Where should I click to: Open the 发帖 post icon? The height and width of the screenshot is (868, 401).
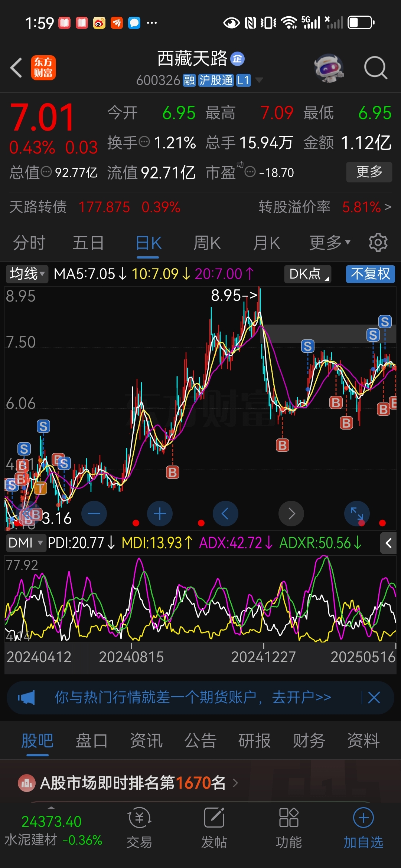pyautogui.click(x=214, y=828)
